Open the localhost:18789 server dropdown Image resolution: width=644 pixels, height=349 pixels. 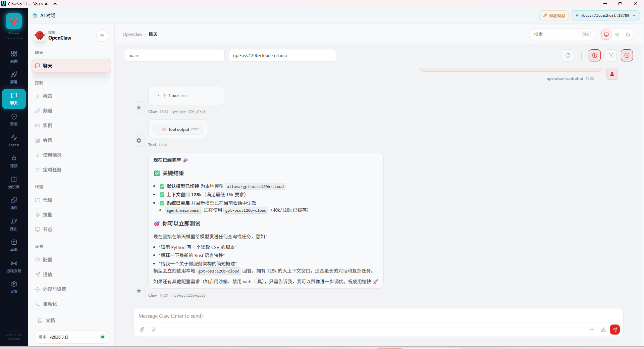pos(605,15)
